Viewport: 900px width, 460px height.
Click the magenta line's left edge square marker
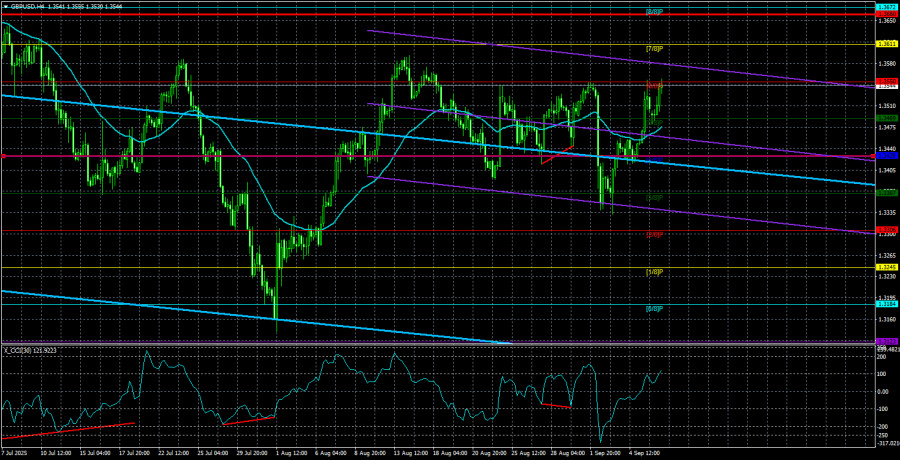[4, 156]
